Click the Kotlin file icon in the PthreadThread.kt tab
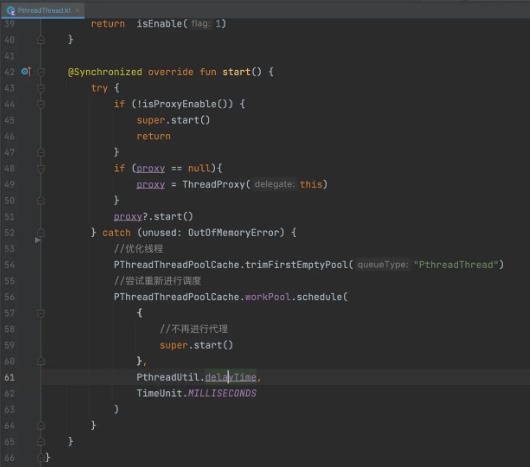Screen dimensions: 530x467 [x=11, y=11]
